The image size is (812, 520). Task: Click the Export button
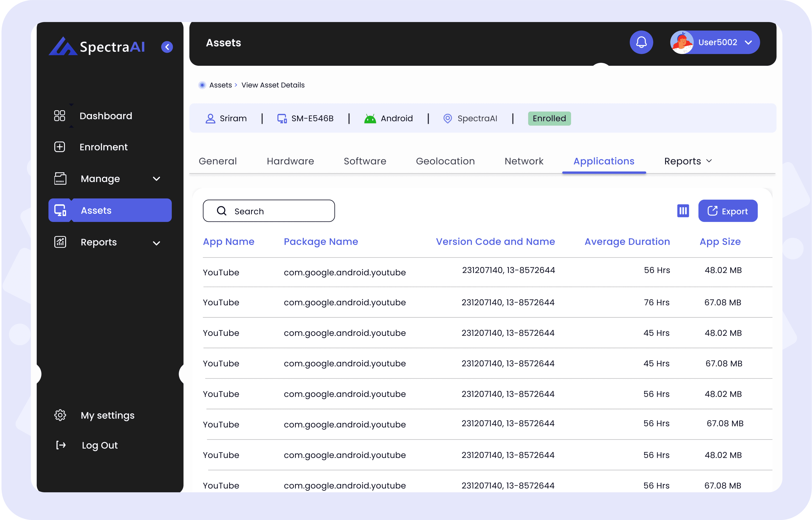(728, 211)
